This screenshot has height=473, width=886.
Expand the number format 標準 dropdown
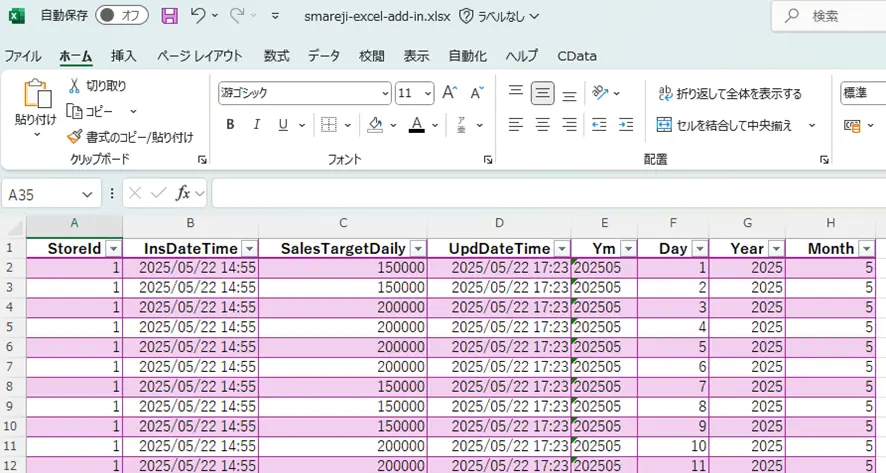pyautogui.click(x=862, y=93)
